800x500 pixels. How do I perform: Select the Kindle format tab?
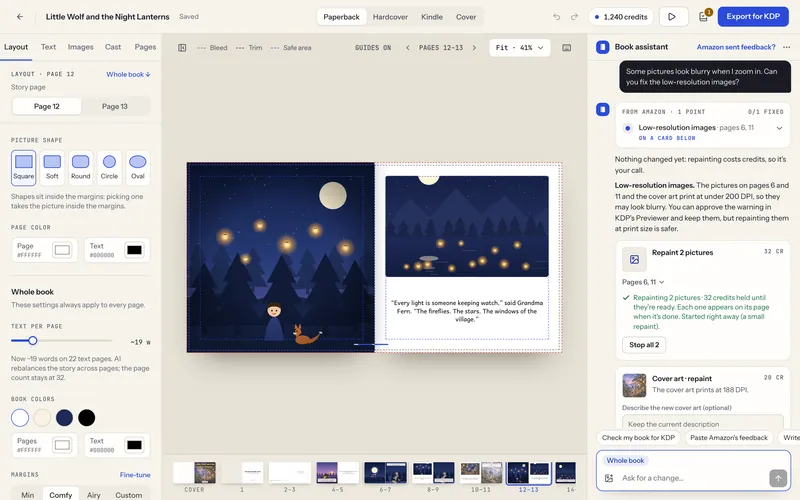432,17
